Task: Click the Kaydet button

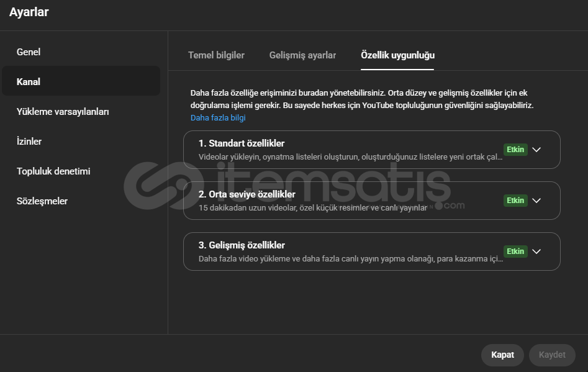Action: tap(552, 355)
